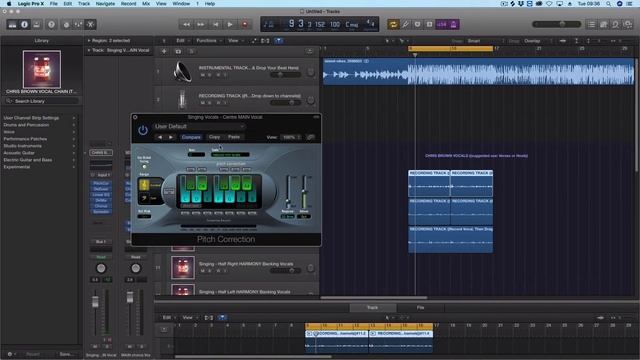The image size is (640, 360).
Task: Click the Fast Forward transport button
Action: pos(201,24)
